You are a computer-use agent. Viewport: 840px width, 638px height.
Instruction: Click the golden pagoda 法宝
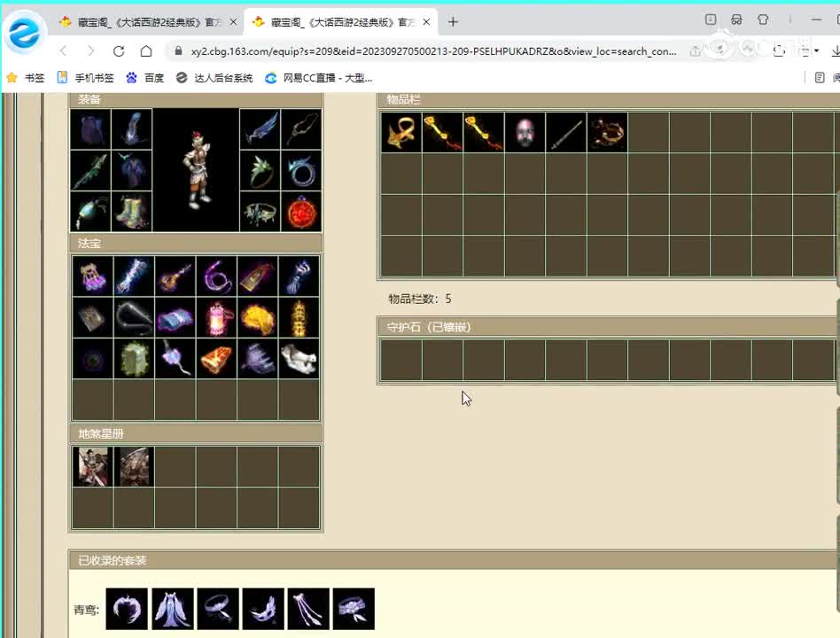pyautogui.click(x=299, y=317)
